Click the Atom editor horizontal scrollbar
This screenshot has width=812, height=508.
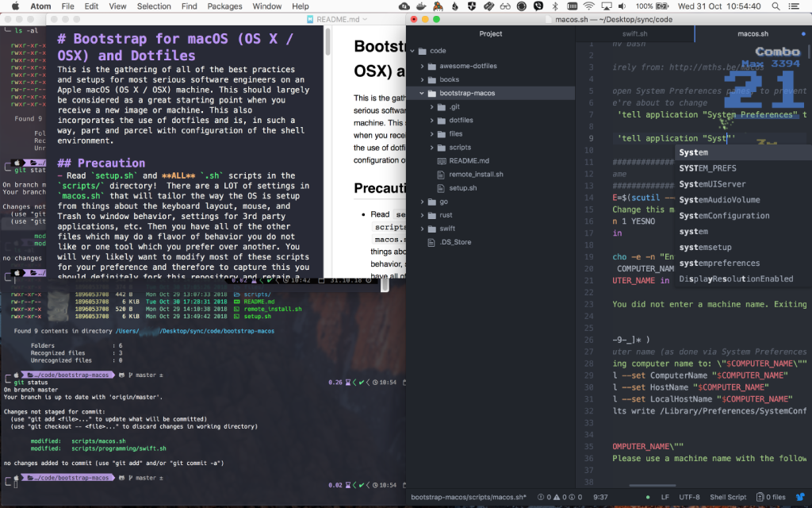pos(653,486)
